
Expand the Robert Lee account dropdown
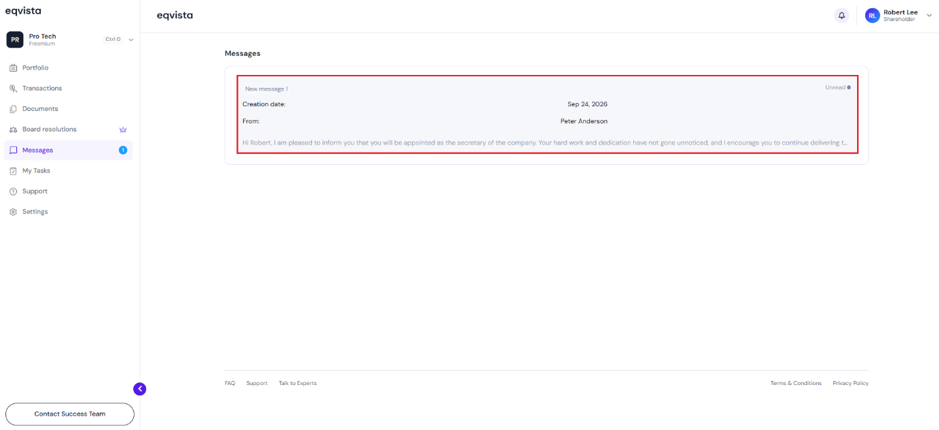929,16
